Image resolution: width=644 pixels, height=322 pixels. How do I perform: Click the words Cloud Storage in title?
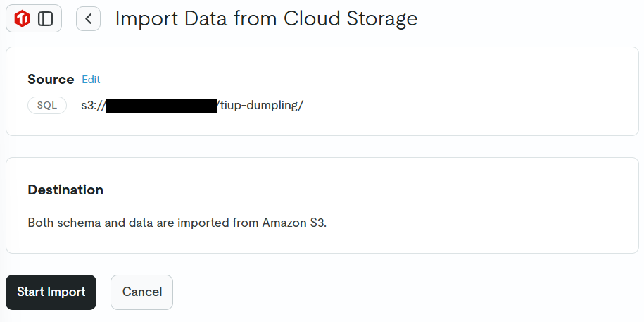point(351,19)
